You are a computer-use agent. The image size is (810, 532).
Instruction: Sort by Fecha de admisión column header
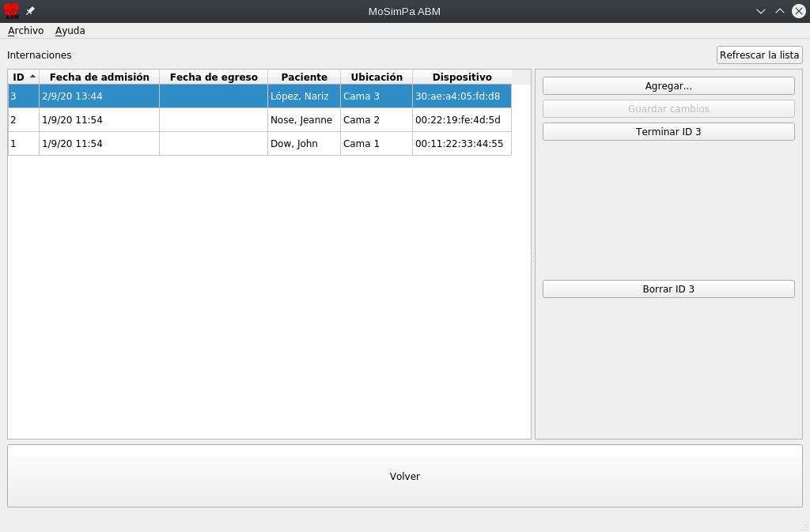[99, 77]
